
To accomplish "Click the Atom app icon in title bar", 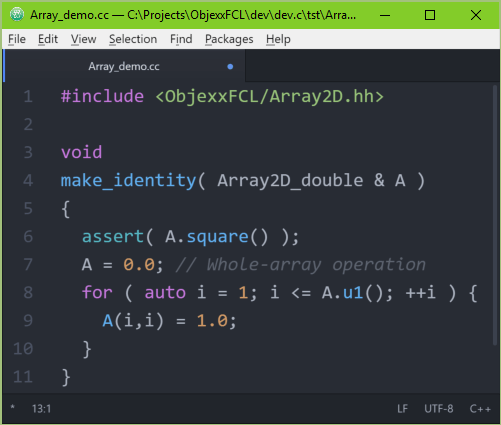I will click(17, 15).
